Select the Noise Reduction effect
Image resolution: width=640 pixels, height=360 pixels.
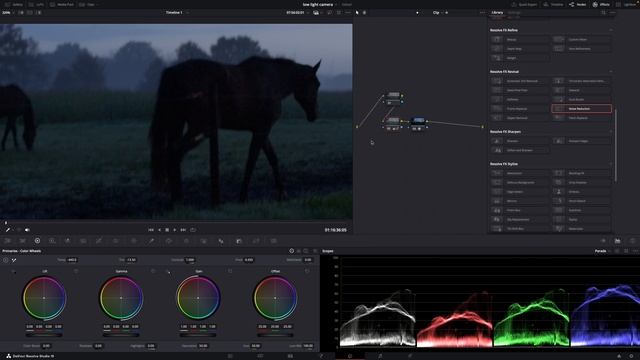(x=582, y=109)
